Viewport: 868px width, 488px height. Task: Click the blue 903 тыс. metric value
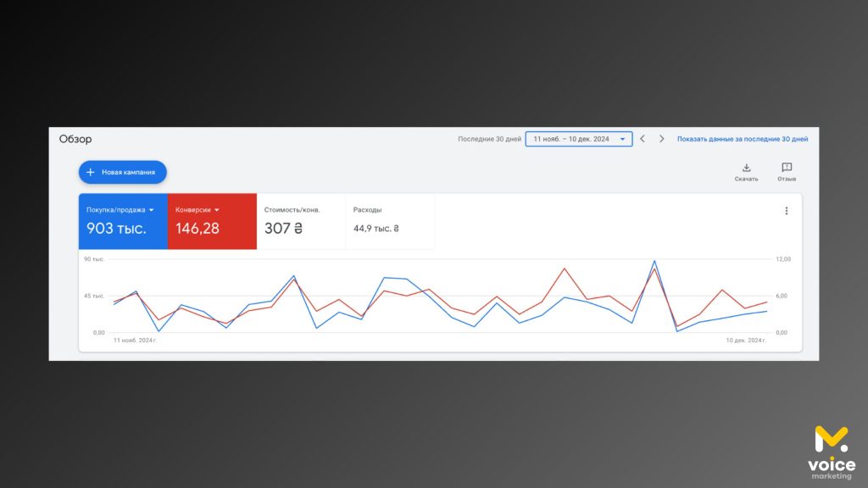click(116, 228)
